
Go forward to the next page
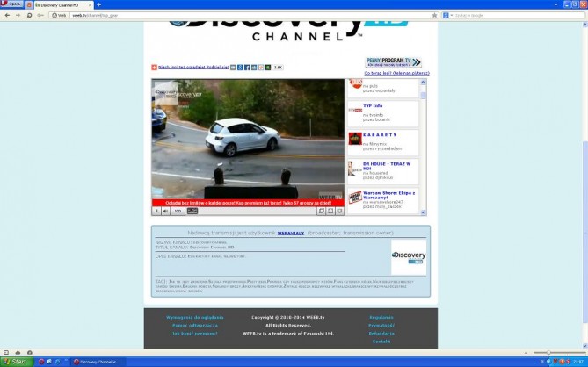(18, 15)
